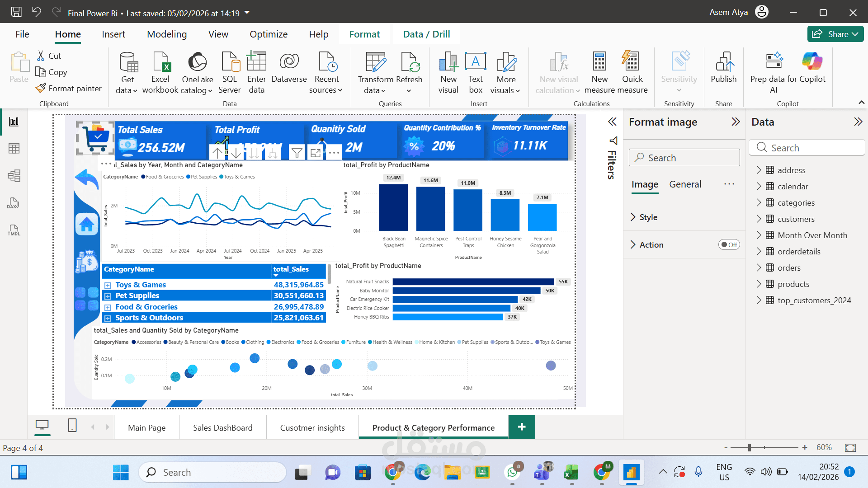Click the filter icon on visual header
Image resolution: width=868 pixels, height=488 pixels.
[297, 153]
